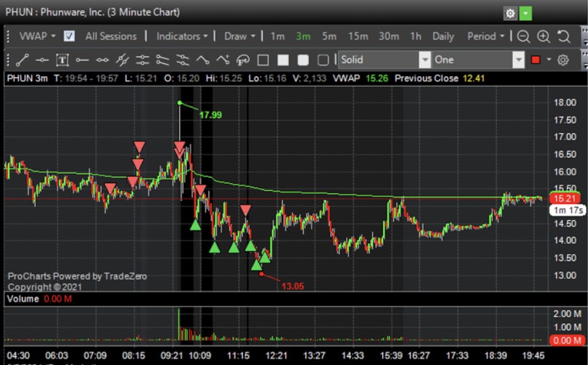Click the gear icon in the title bar
This screenshot has width=588, height=365.
click(x=510, y=13)
